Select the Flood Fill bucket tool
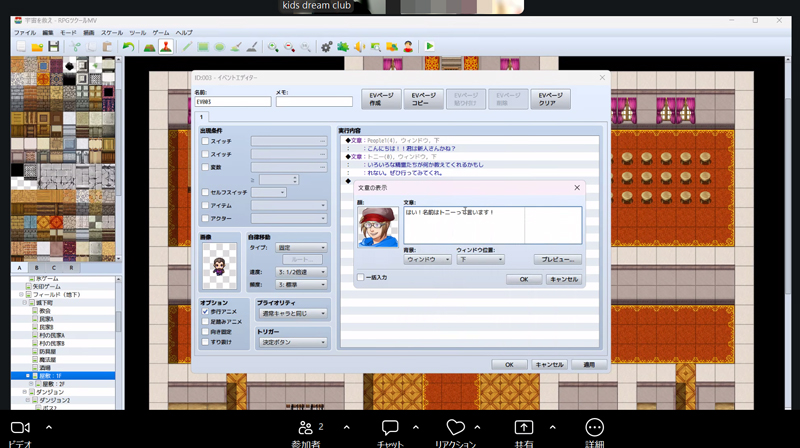The image size is (800, 448). point(237,47)
